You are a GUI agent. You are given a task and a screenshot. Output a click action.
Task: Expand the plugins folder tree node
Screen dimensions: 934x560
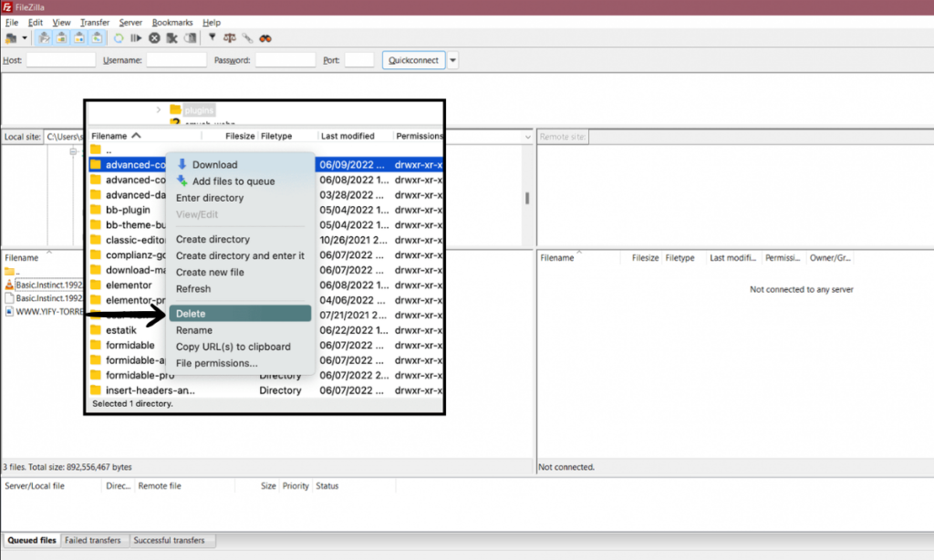[159, 109]
